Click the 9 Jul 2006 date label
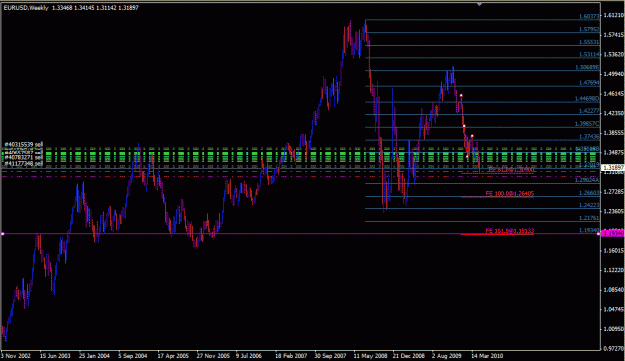Image resolution: width=625 pixels, height=361 pixels. click(249, 355)
